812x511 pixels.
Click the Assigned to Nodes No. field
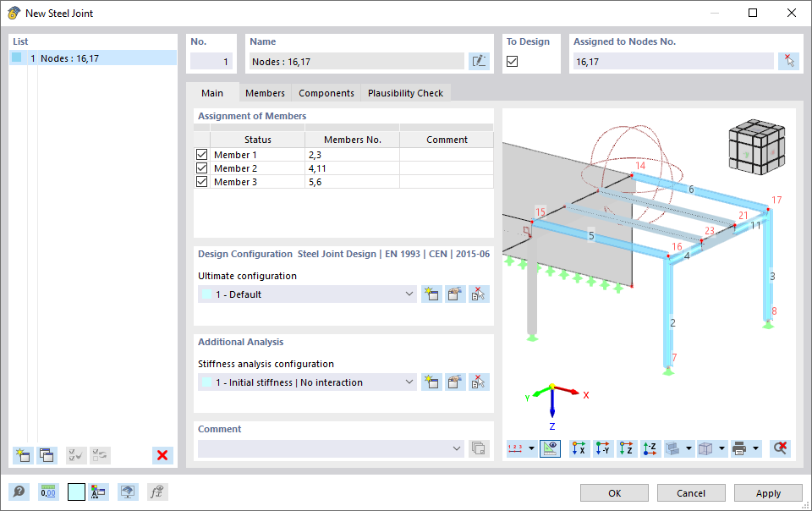pyautogui.click(x=673, y=61)
